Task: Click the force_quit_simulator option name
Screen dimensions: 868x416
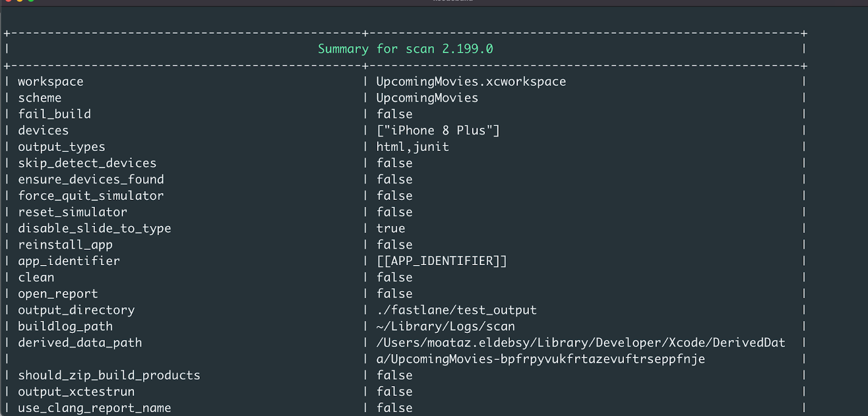Action: (x=91, y=196)
